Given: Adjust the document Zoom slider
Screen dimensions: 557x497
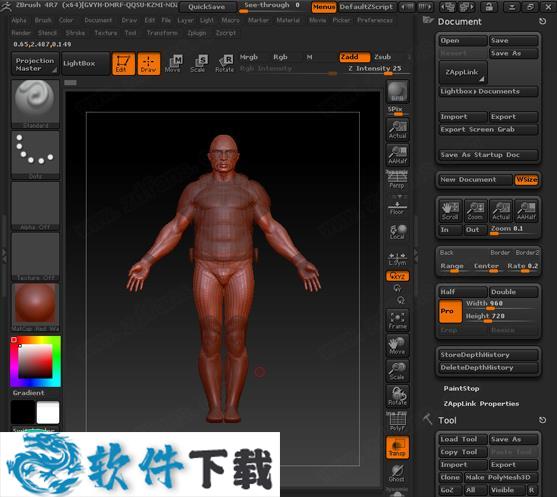Looking at the screenshot, I should [514, 229].
